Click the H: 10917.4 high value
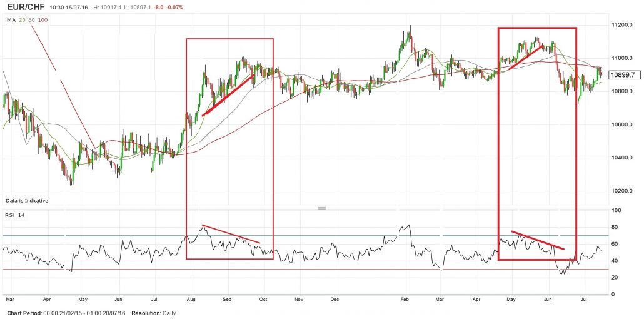This screenshot has width=644, height=319. pos(108,8)
